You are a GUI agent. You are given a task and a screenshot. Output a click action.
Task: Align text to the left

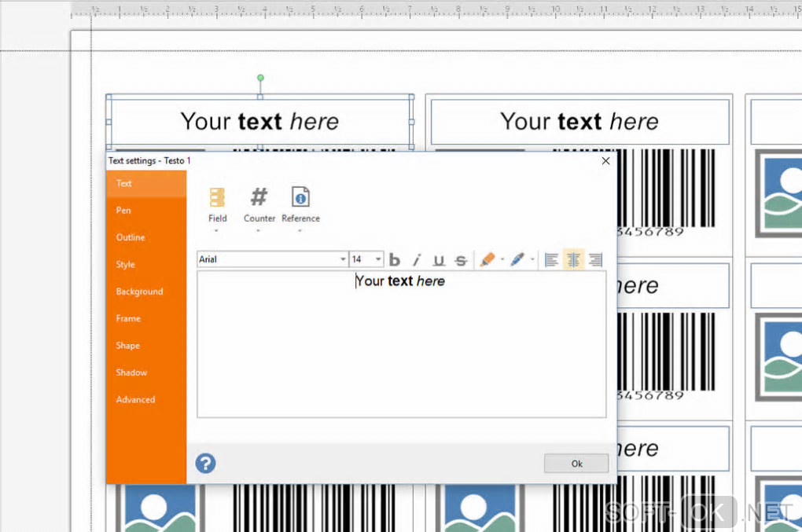(551, 260)
